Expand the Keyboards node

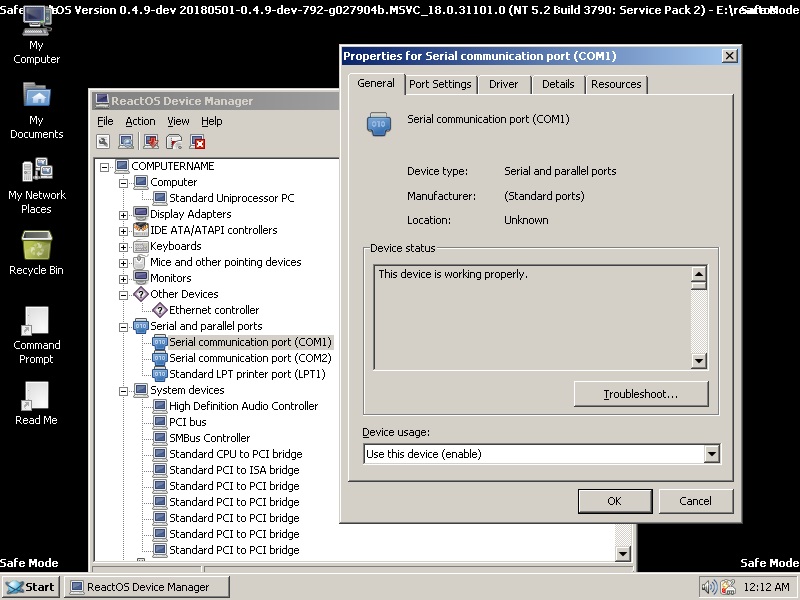coord(123,247)
